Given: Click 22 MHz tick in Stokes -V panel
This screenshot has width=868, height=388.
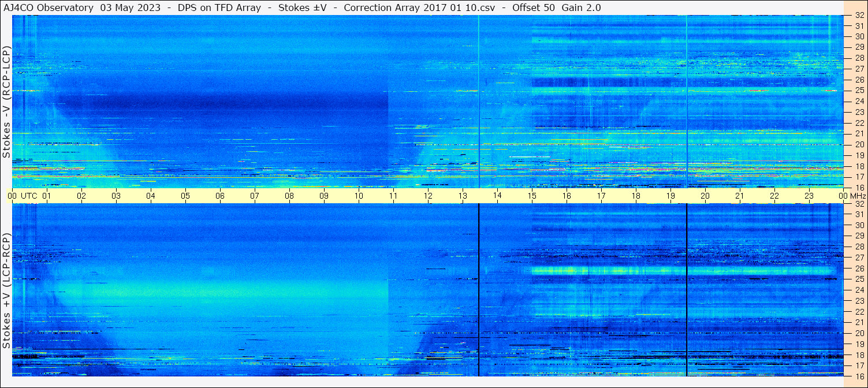Looking at the screenshot, I should point(859,123).
